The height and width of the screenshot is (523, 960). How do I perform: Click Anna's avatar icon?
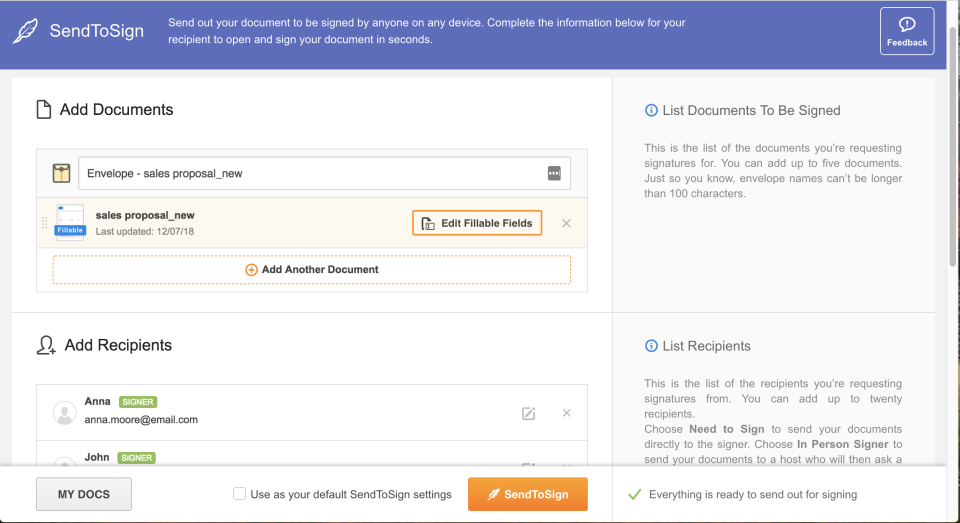point(64,413)
